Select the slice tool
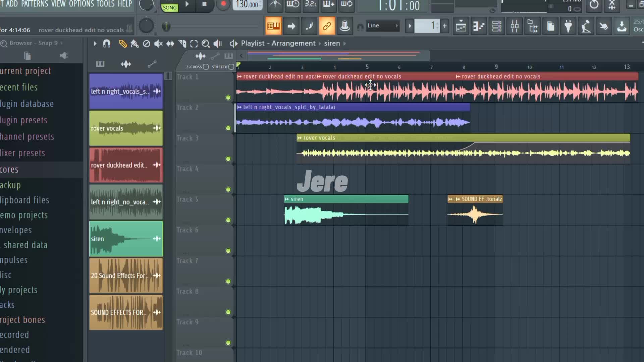 182,44
